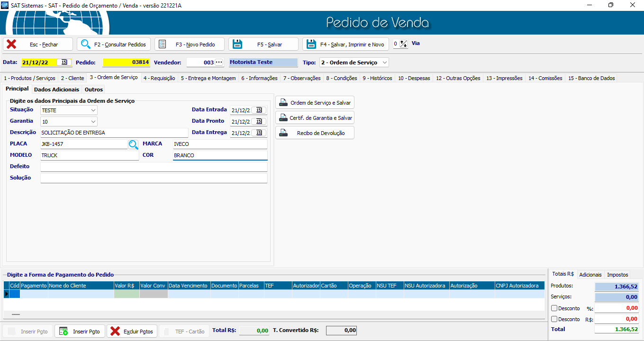Click into the Defeito text field
Screen dimensions: 644x341
coord(154,167)
